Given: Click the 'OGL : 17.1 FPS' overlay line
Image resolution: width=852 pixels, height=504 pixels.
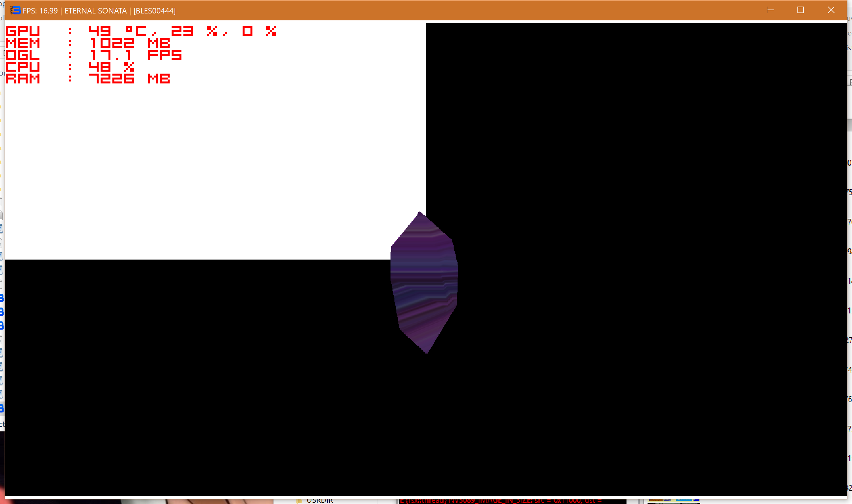Looking at the screenshot, I should (x=94, y=55).
